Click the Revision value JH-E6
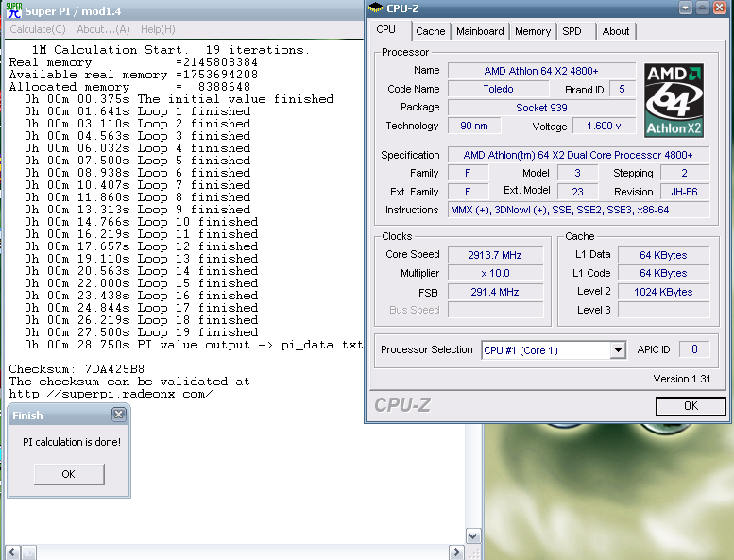 click(684, 192)
